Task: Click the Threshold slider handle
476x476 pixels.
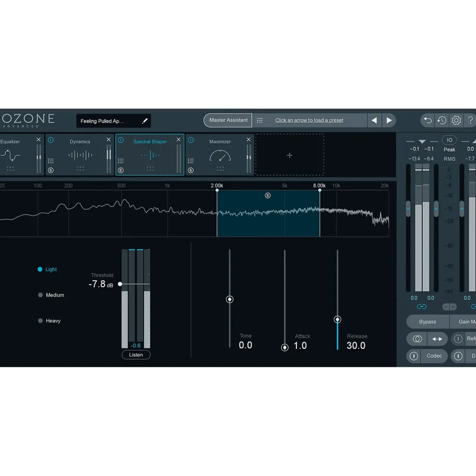Action: pyautogui.click(x=120, y=284)
